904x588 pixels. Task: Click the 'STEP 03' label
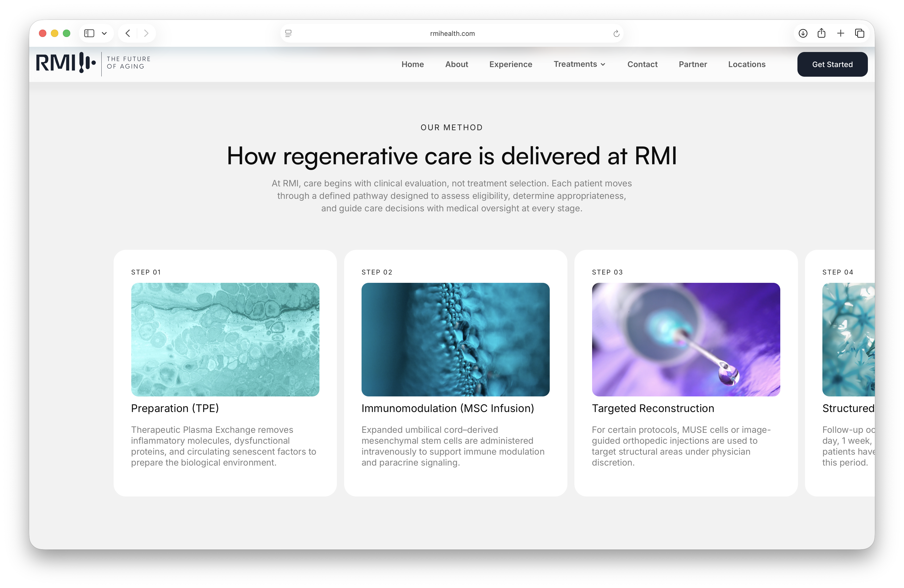tap(607, 272)
